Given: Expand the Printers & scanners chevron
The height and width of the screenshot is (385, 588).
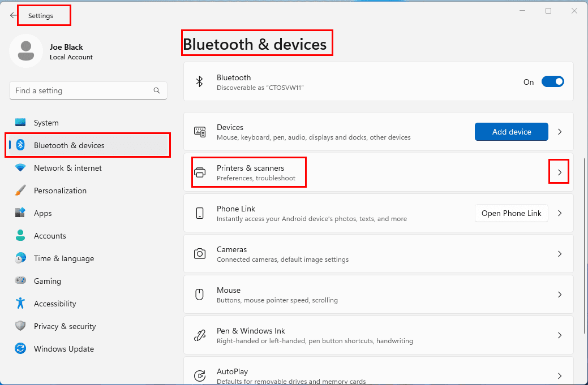Looking at the screenshot, I should [559, 172].
